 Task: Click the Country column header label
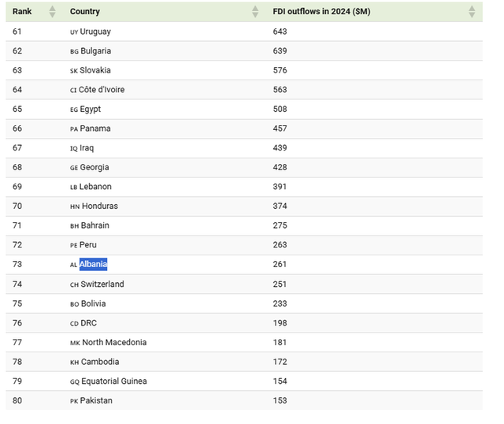[85, 11]
